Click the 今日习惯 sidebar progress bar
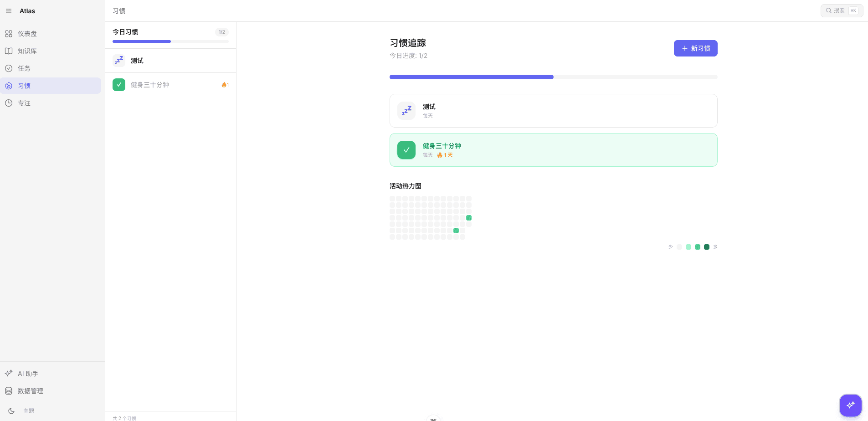Screen dimensions: 868x421 170,41
